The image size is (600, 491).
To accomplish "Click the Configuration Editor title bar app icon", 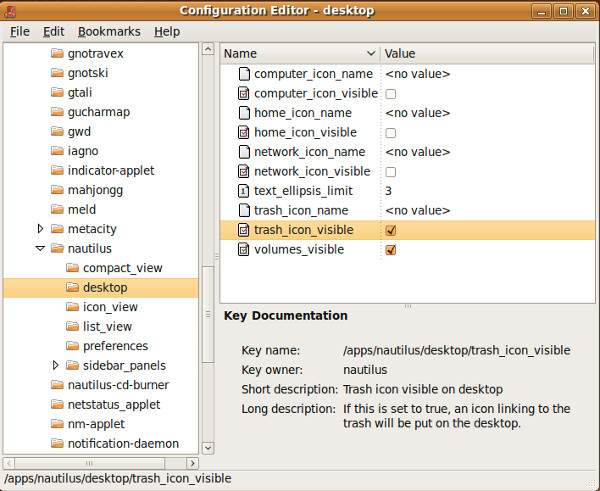I will pyautogui.click(x=10, y=11).
